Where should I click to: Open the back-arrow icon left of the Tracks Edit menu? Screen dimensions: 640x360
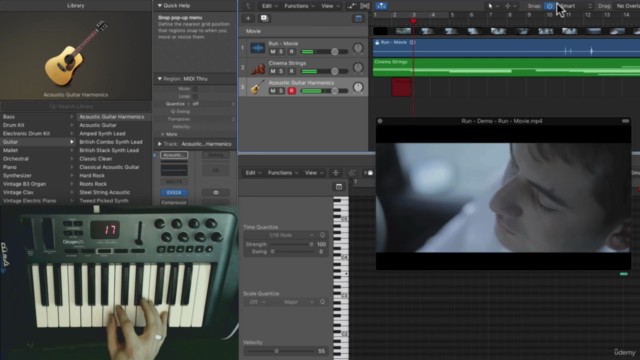coord(248,6)
